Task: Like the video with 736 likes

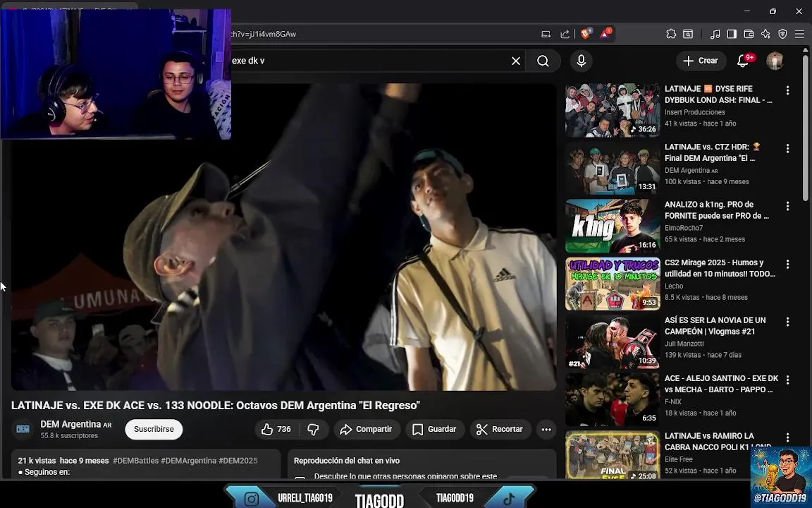Action: click(x=276, y=429)
